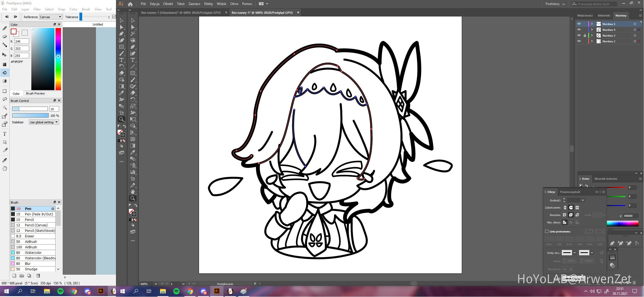Click the FireAlpaca Text tool
644x297 pixels.
coord(5,134)
